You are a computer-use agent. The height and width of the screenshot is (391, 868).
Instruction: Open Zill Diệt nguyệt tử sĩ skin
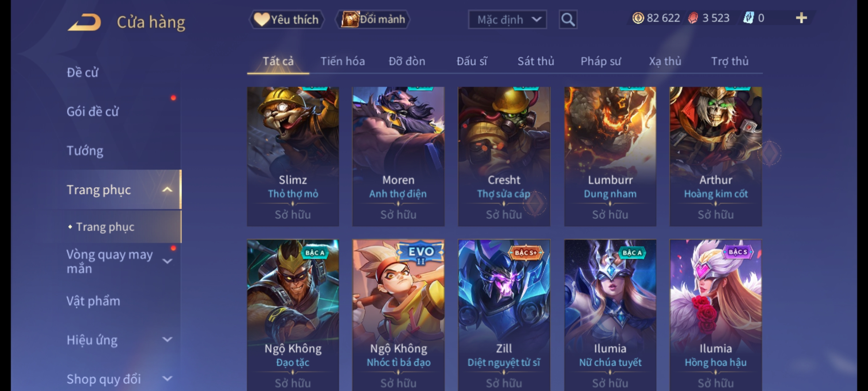click(504, 315)
